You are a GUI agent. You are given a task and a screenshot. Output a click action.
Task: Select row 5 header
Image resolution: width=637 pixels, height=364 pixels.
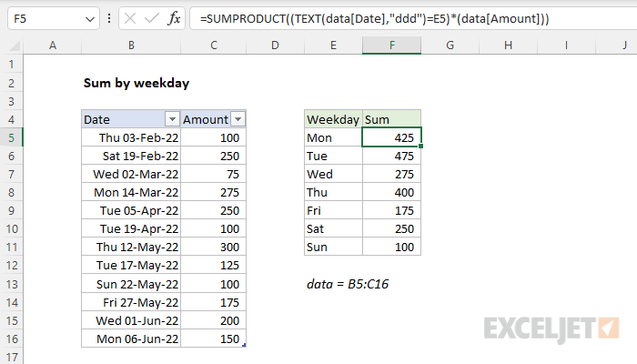[x=11, y=137]
